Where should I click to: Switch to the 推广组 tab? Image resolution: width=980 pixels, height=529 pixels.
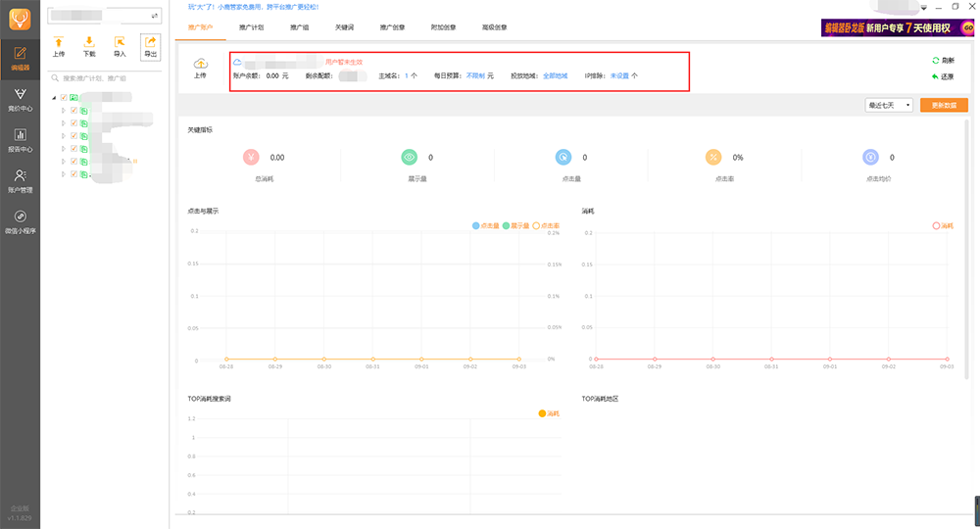[299, 27]
